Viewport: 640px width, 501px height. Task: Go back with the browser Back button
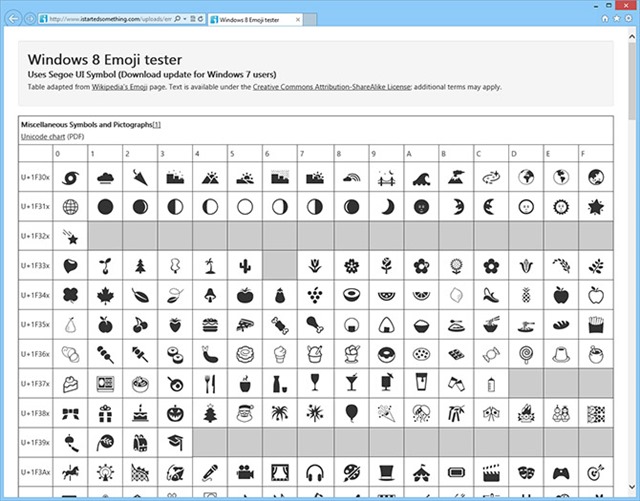click(x=13, y=19)
